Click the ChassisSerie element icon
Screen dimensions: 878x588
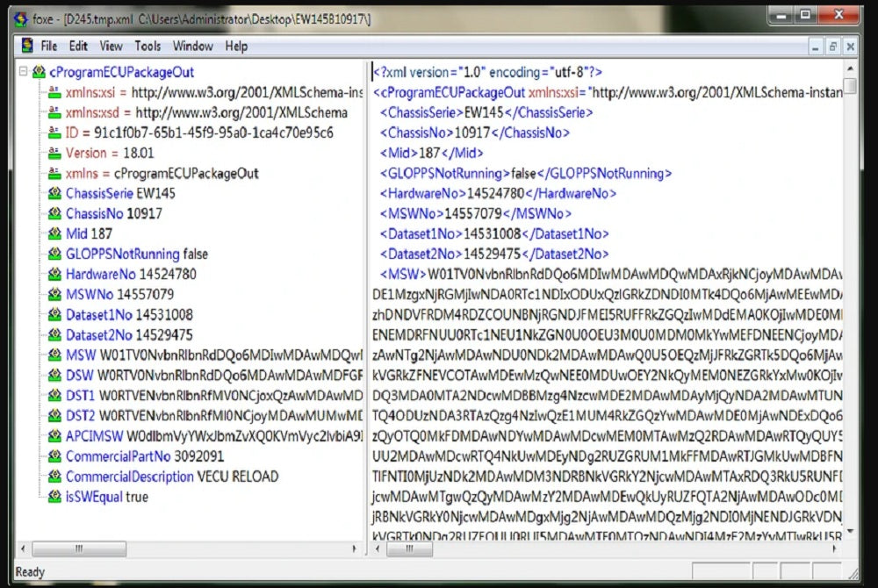(x=54, y=194)
